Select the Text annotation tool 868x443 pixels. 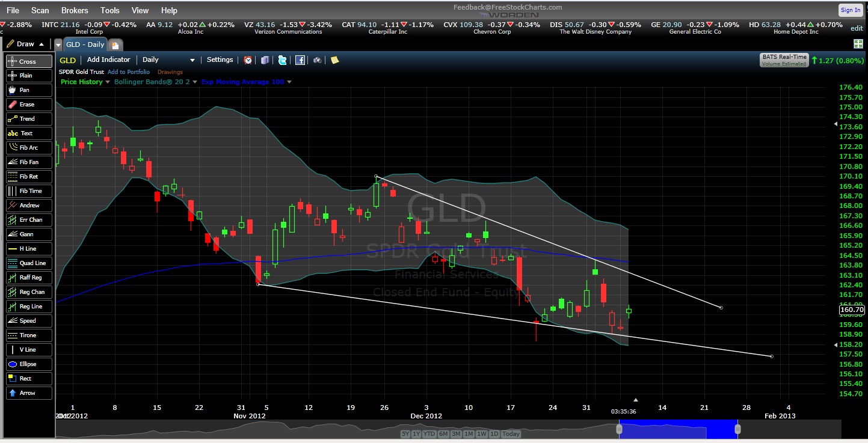tap(29, 133)
